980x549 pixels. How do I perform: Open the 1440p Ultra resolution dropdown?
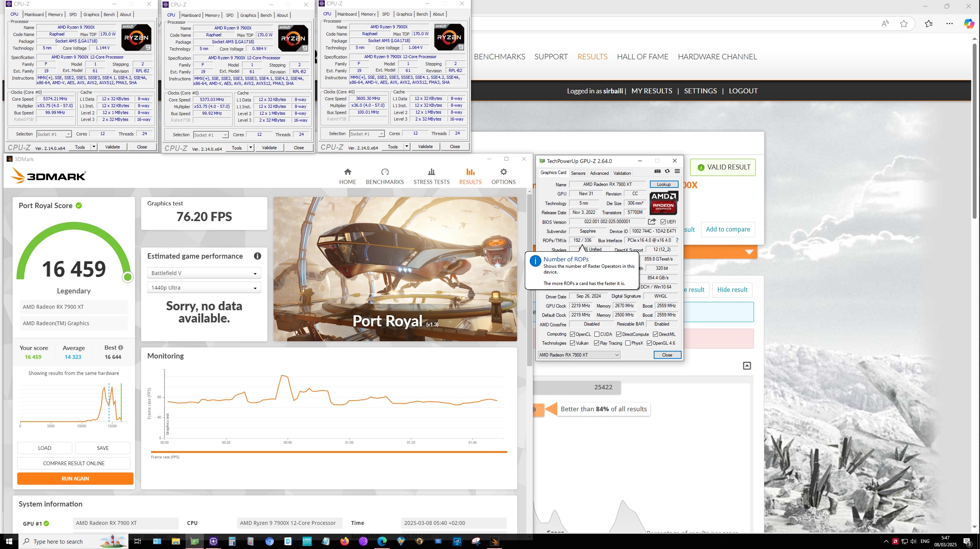point(204,288)
